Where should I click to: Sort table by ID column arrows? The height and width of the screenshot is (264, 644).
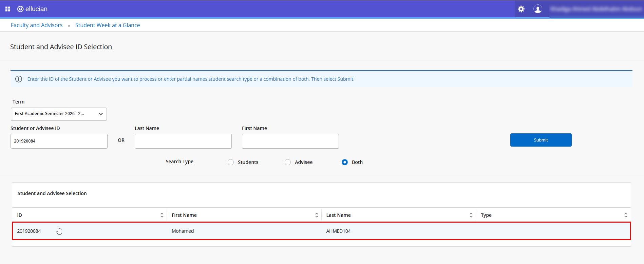[x=162, y=215]
